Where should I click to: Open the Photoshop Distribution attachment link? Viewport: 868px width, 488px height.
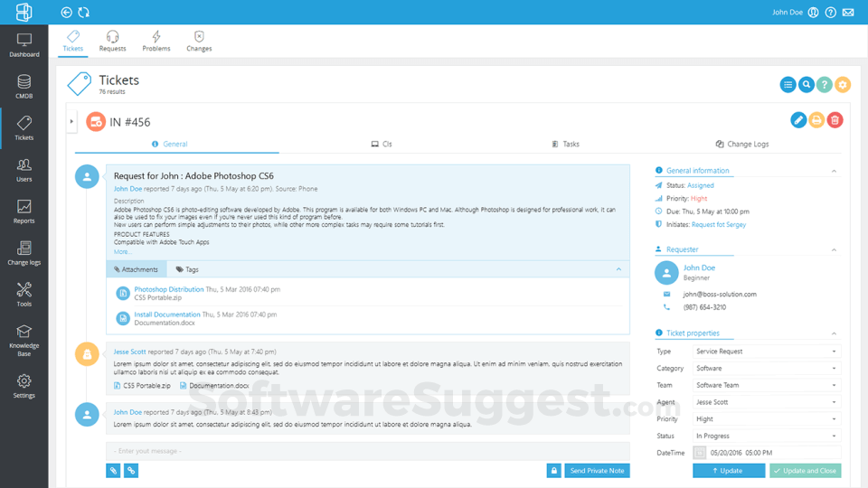169,289
